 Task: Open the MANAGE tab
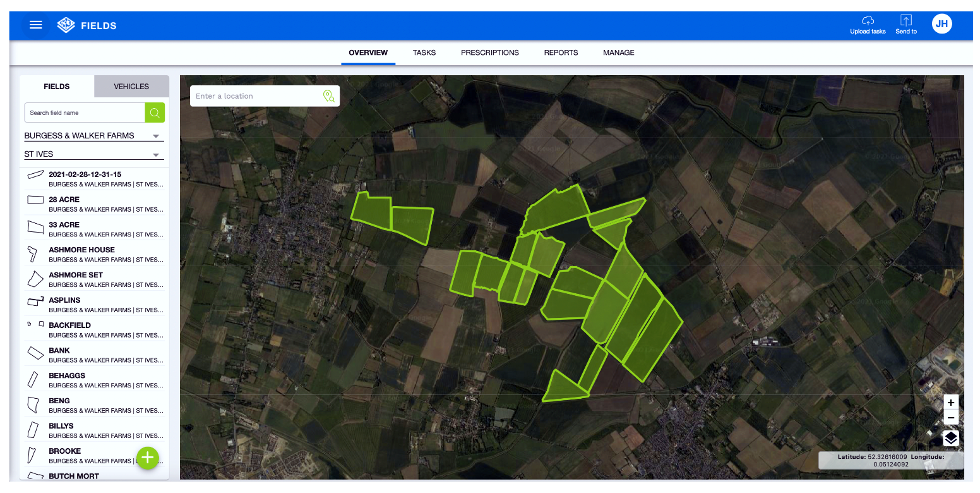pos(619,52)
